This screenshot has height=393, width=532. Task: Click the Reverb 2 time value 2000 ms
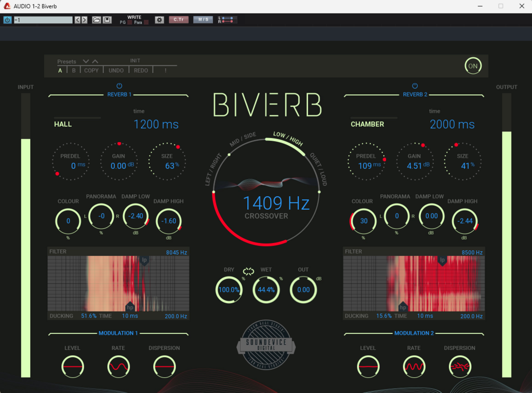[x=452, y=125]
